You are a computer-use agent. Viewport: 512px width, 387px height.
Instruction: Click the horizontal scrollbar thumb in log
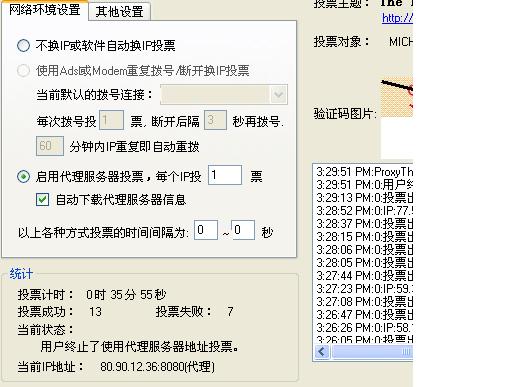pyautogui.click(x=372, y=352)
